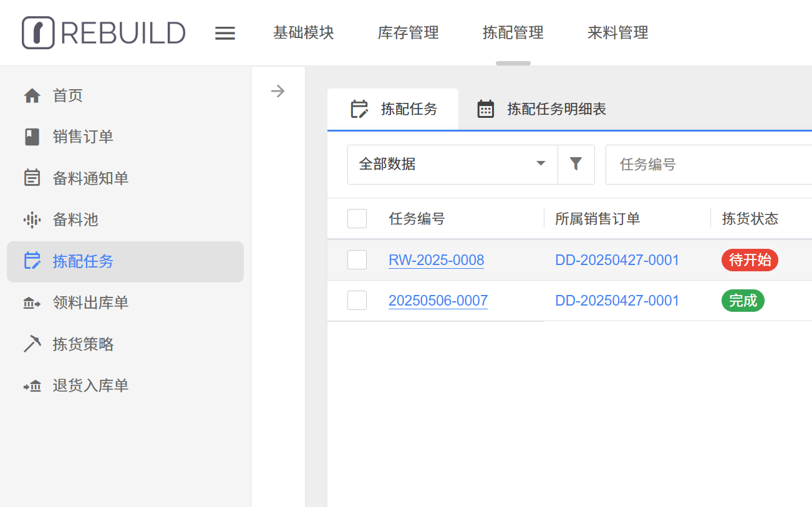Open the advanced filter funnel icon

pyautogui.click(x=576, y=164)
